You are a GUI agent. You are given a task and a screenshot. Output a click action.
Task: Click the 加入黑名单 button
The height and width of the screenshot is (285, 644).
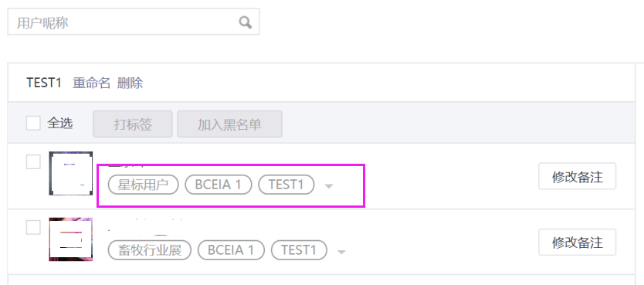pos(229,124)
